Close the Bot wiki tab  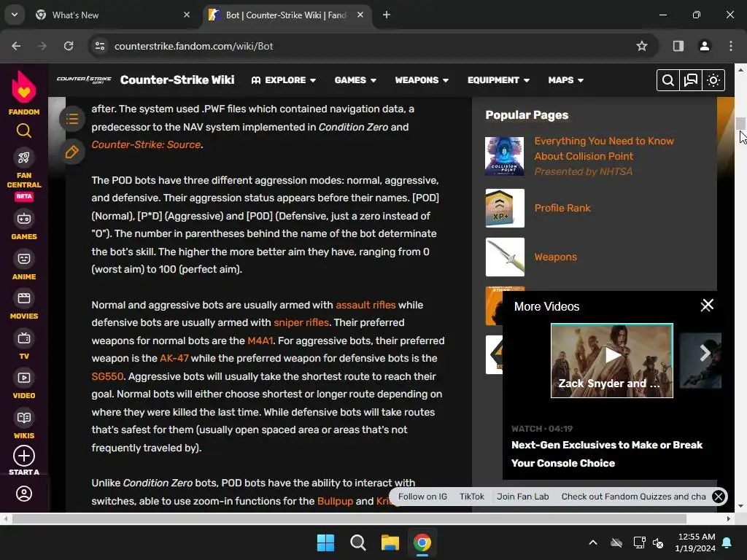coord(360,15)
